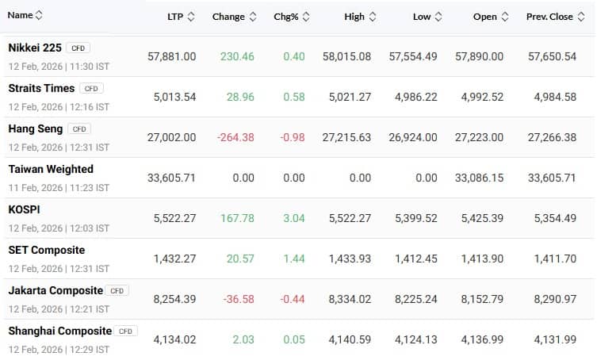Click the High column header label
597x364 pixels.
tap(354, 17)
